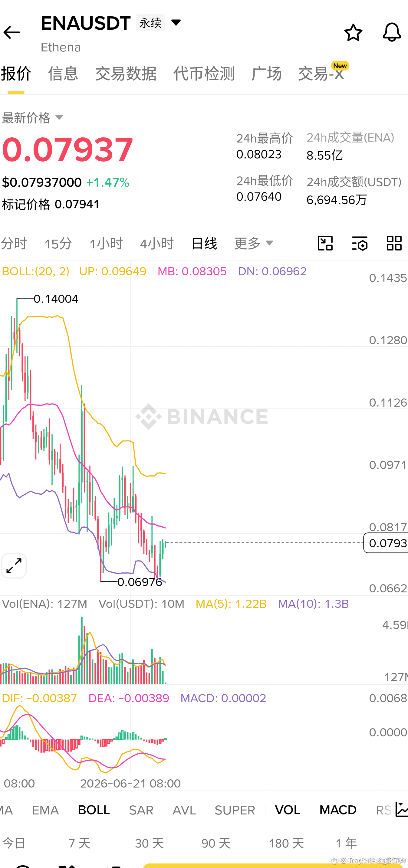Tap the MB: 0.08305 Bollinger value
Viewport: 408px width, 868px height.
pos(192,271)
